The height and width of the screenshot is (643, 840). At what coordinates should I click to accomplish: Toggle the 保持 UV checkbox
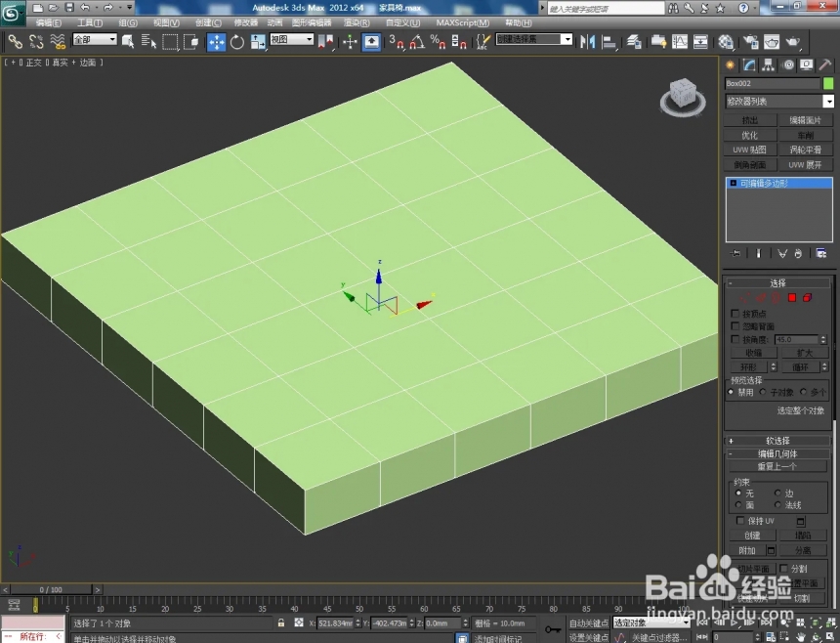(740, 520)
